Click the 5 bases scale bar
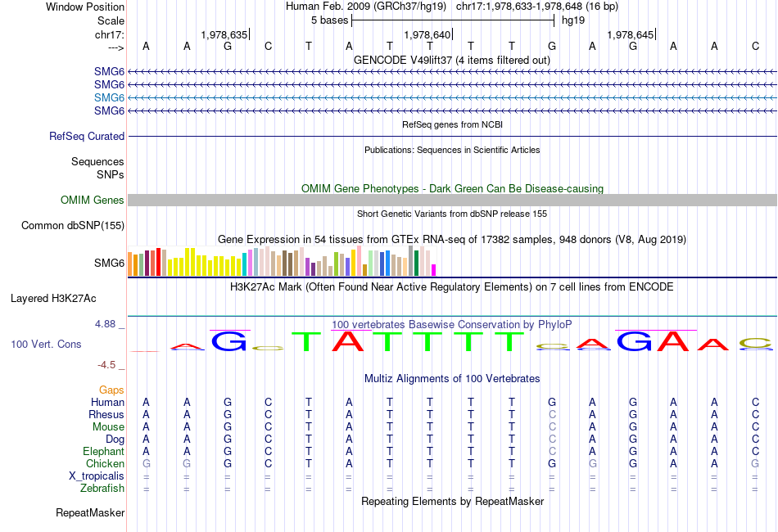 (x=453, y=20)
